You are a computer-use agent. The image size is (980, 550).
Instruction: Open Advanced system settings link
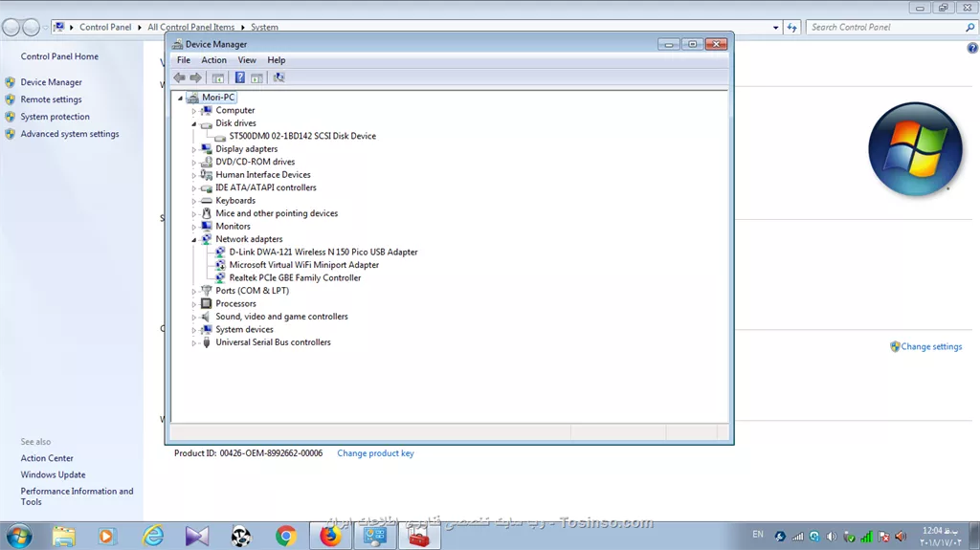[69, 134]
